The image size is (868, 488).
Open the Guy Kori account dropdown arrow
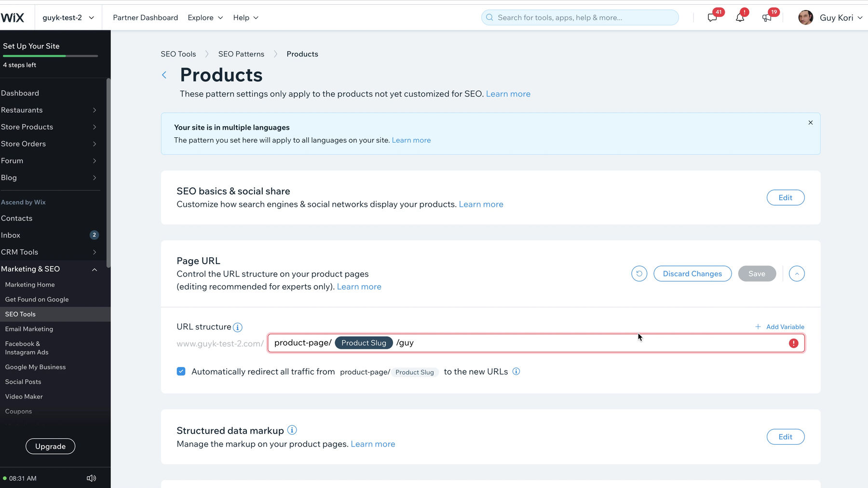point(860,18)
